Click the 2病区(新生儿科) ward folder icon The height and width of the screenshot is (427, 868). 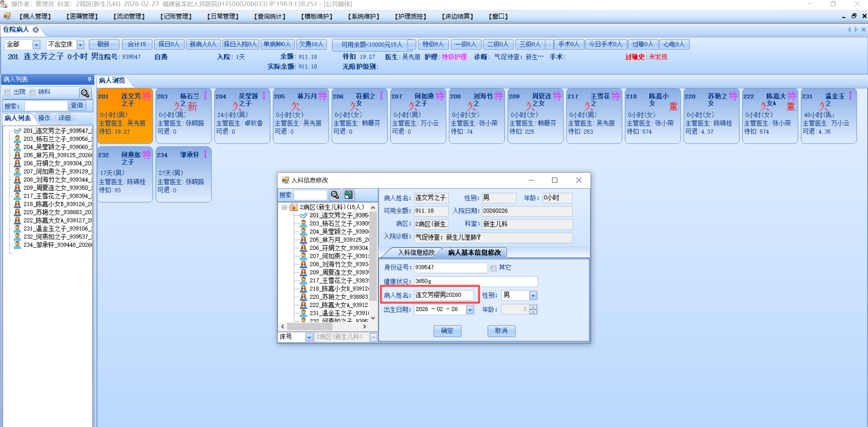tap(293, 207)
